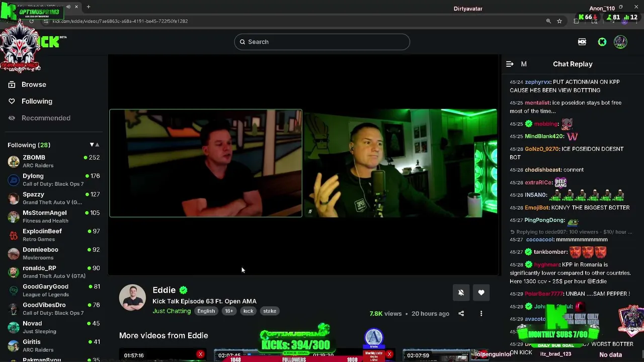The width and height of the screenshot is (644, 362).
Task: Click ExplodinBeef's avatar icon
Action: pos(14,235)
